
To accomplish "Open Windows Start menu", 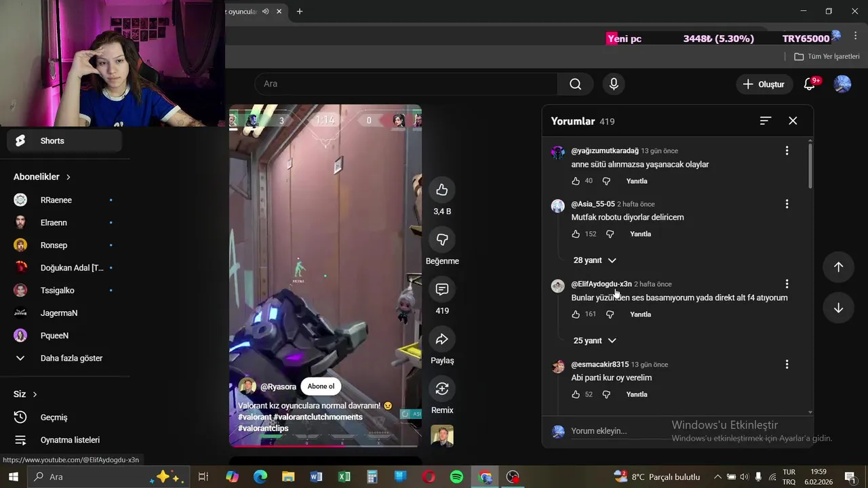I will click(x=13, y=477).
